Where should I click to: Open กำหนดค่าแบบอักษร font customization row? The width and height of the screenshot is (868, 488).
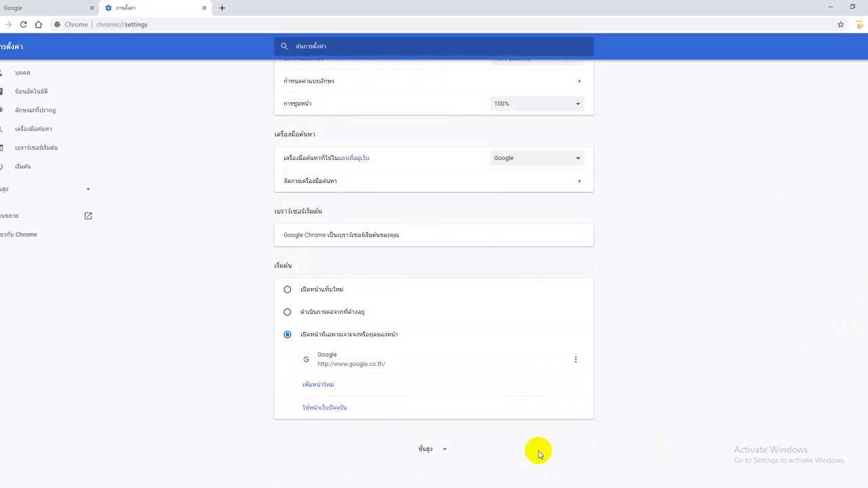[434, 81]
